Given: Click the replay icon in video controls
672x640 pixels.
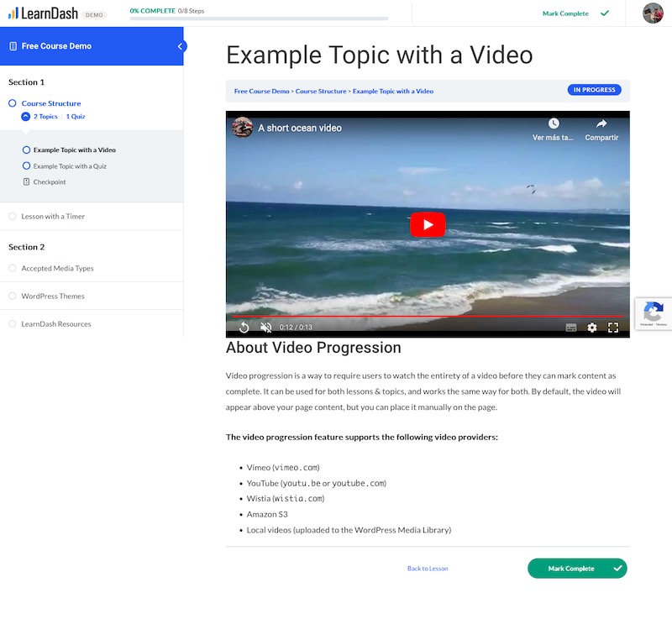Looking at the screenshot, I should pos(244,328).
